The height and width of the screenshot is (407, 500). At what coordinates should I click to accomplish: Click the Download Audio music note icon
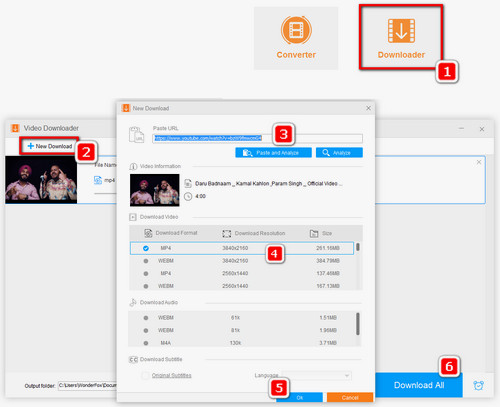(133, 302)
